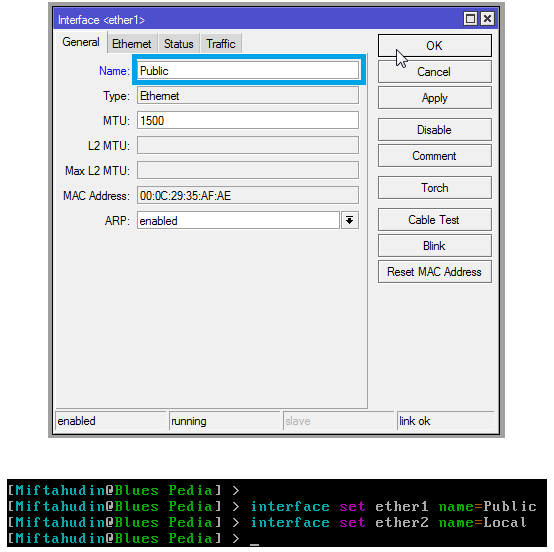
Task: Open the Ethernet tab
Action: click(x=132, y=44)
